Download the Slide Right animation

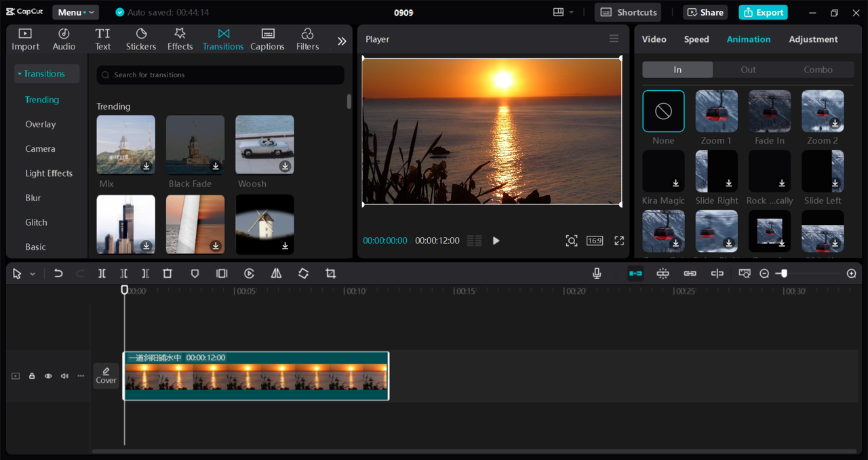tap(729, 184)
